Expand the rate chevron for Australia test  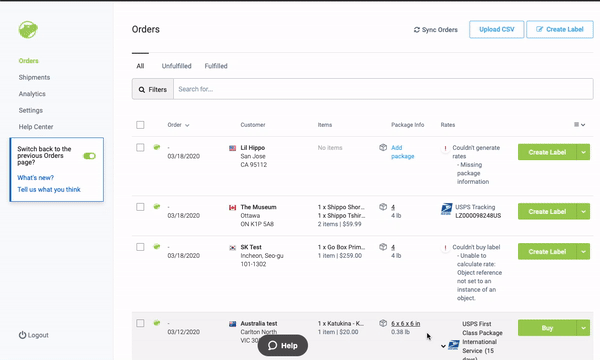(443, 346)
